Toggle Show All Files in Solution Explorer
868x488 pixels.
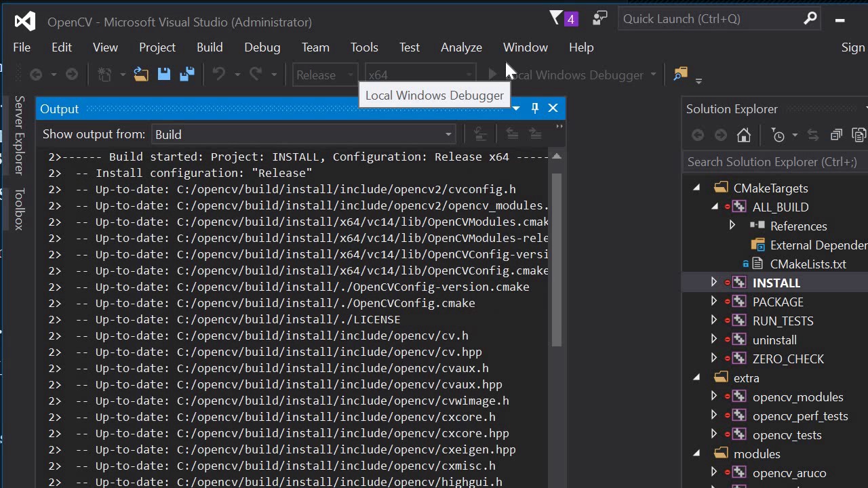859,136
